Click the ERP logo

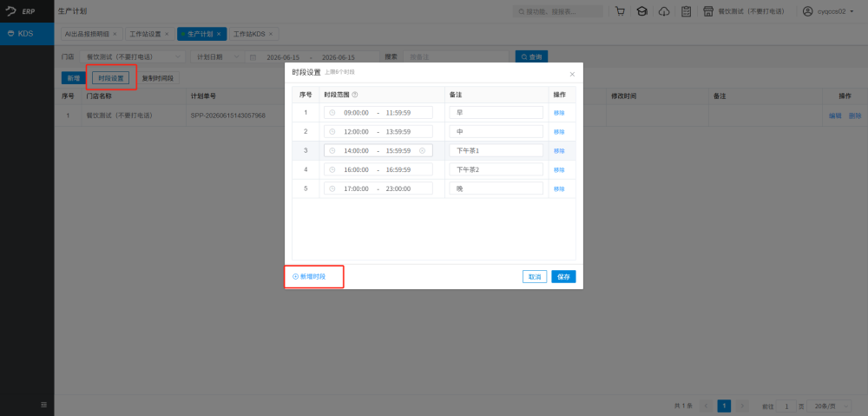(x=20, y=11)
